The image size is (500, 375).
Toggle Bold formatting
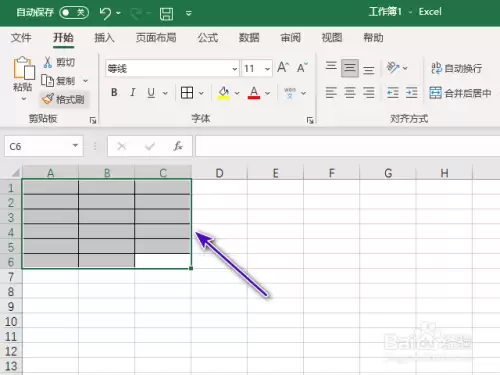[x=114, y=92]
